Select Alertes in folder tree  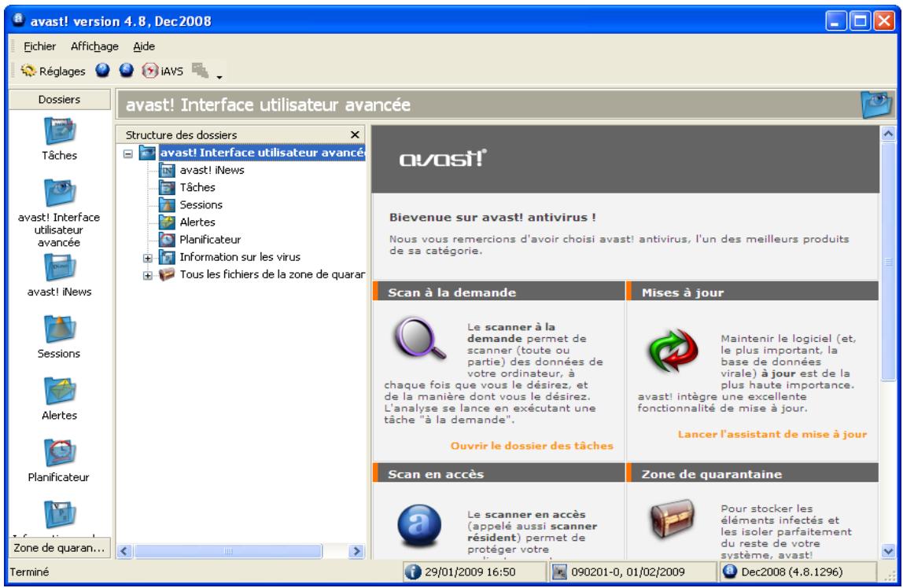tap(197, 222)
